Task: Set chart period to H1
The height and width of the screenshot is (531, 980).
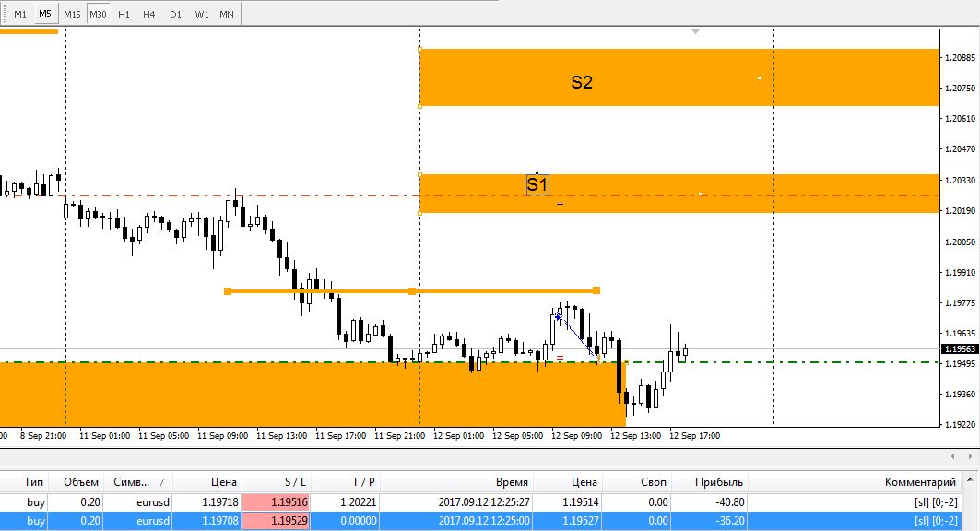Action: pos(124,14)
